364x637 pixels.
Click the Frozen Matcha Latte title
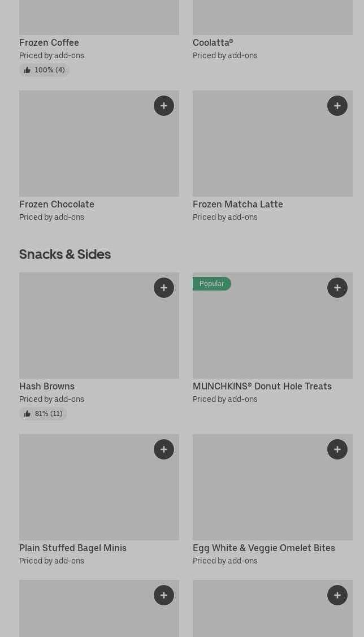238,204
